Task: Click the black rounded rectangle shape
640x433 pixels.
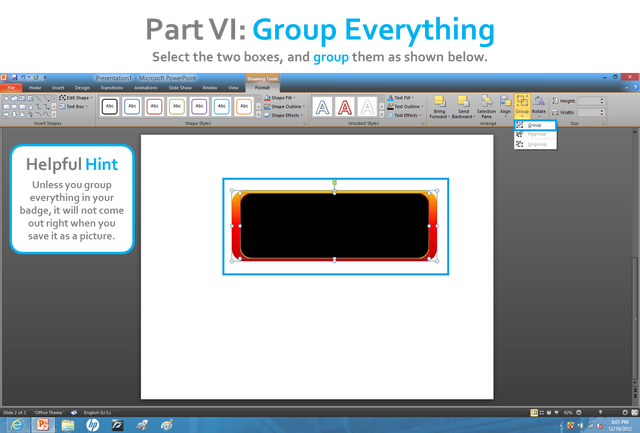Action: [x=334, y=226]
